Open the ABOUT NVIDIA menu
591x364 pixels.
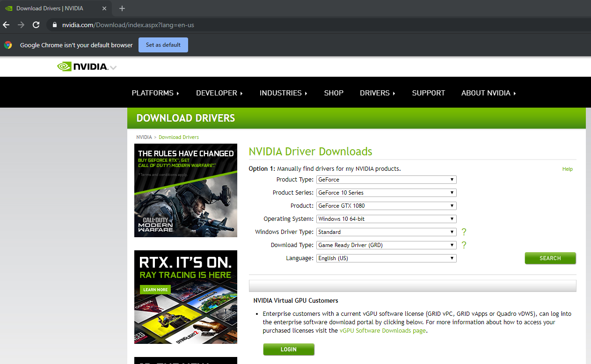[489, 93]
